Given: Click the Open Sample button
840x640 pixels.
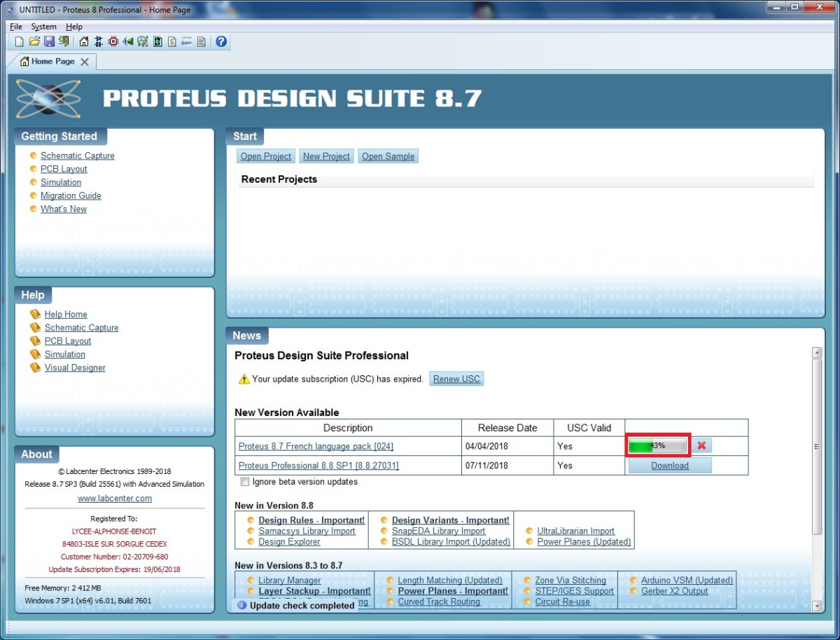Looking at the screenshot, I should point(388,156).
